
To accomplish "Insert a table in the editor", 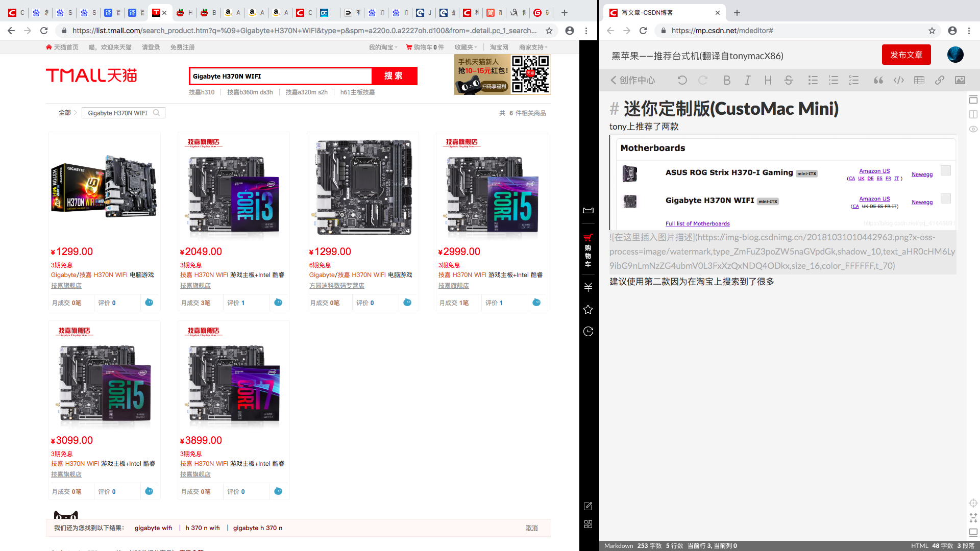I will 919,80.
